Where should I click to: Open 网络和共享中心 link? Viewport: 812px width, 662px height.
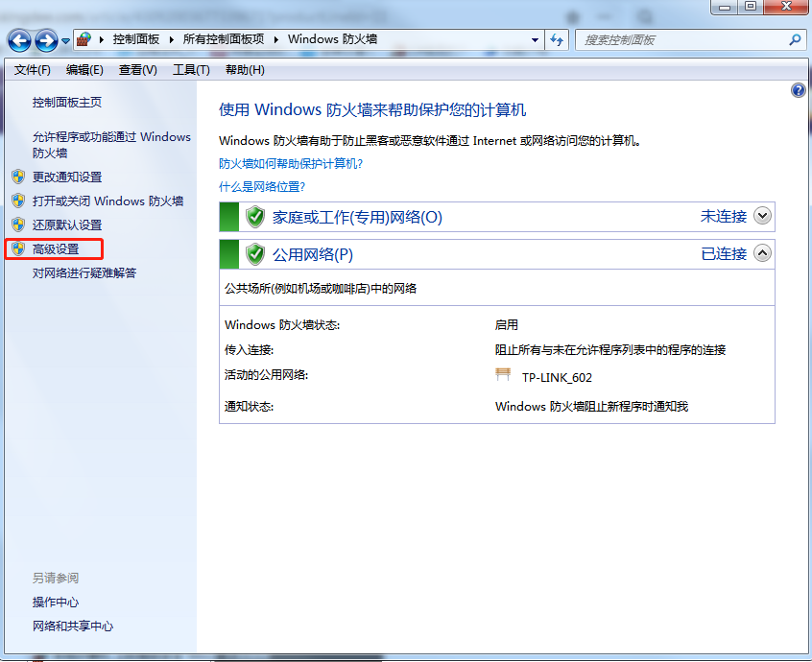pyautogui.click(x=73, y=626)
